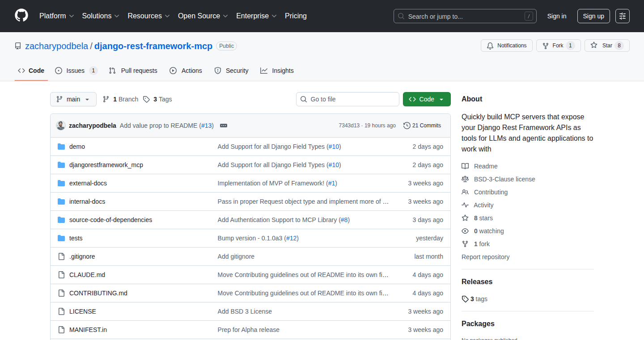Switch to the Security tab
This screenshot has height=340, width=644.
coord(232,71)
